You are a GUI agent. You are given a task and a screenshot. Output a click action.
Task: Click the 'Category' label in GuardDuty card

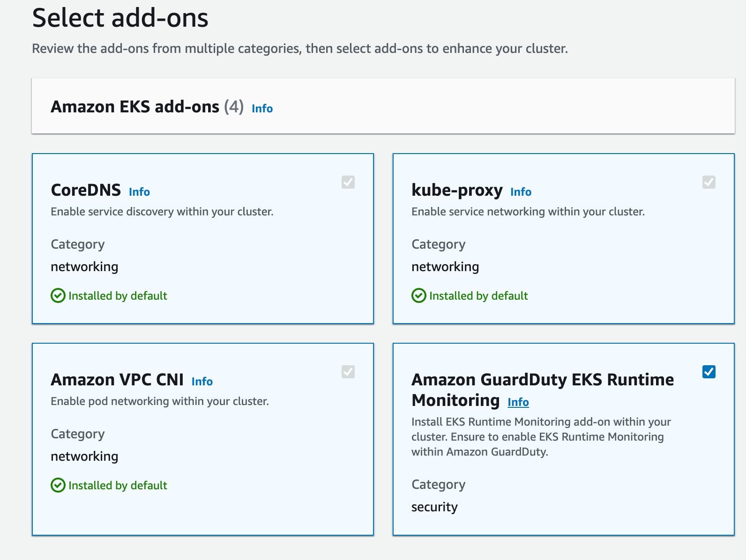point(439,485)
